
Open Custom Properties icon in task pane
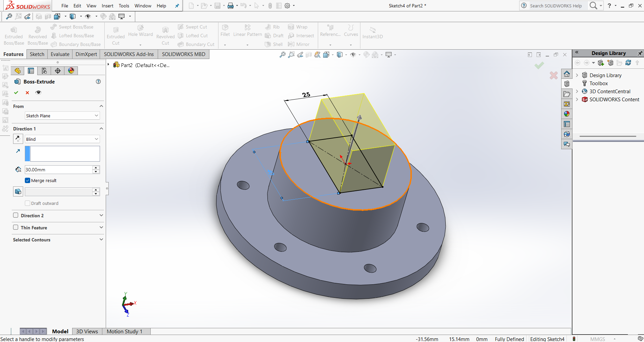(x=567, y=124)
